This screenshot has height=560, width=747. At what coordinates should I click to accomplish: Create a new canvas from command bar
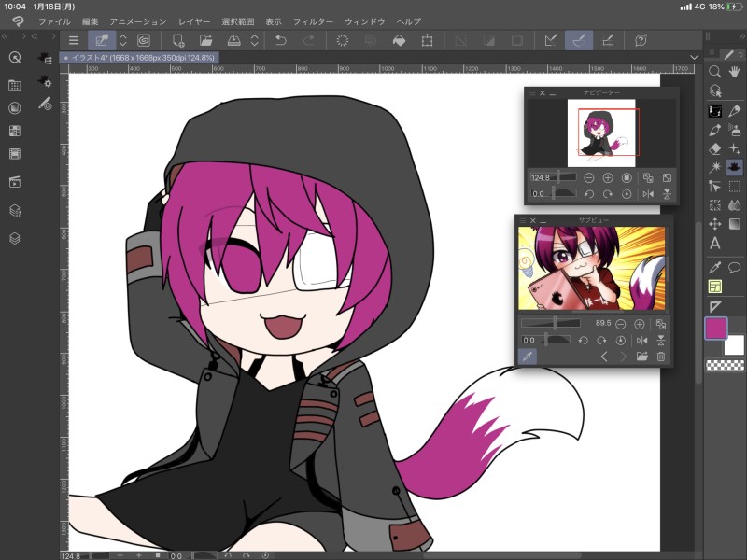click(178, 40)
